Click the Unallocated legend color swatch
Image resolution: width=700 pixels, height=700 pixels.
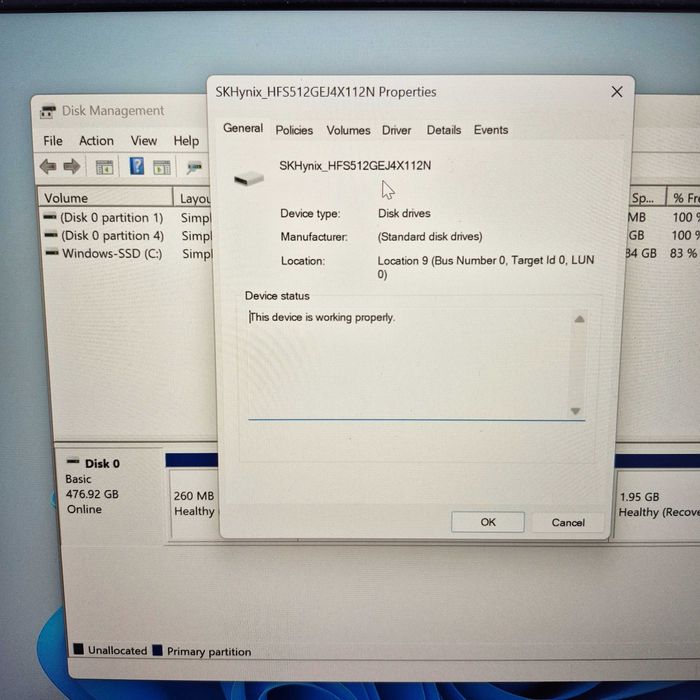pos(79,649)
